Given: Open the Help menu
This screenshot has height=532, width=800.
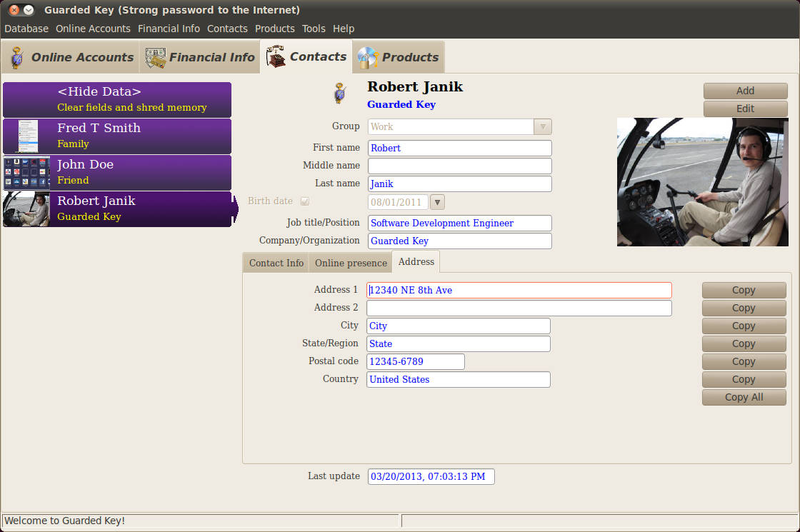Looking at the screenshot, I should (344, 29).
